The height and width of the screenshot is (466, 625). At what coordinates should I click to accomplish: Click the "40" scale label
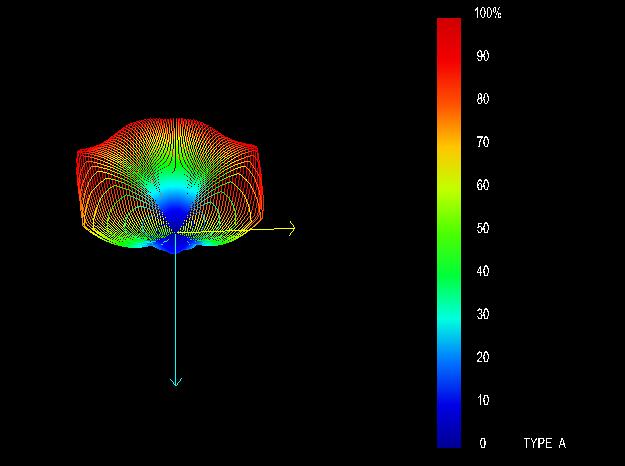(483, 271)
